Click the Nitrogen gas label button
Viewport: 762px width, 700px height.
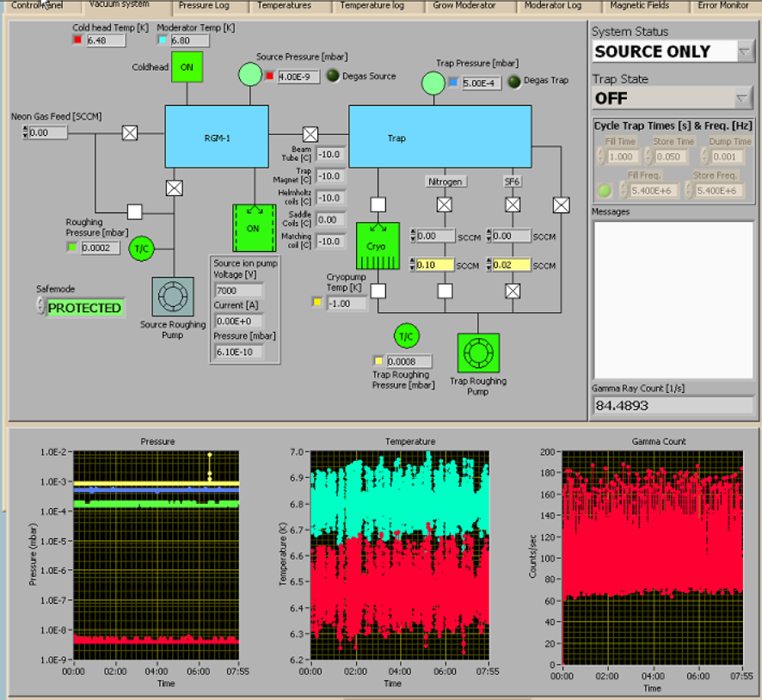(x=446, y=181)
